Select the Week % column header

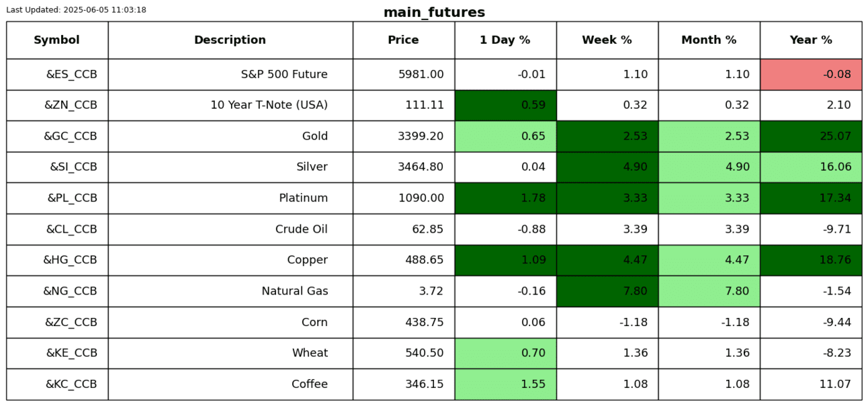point(607,40)
